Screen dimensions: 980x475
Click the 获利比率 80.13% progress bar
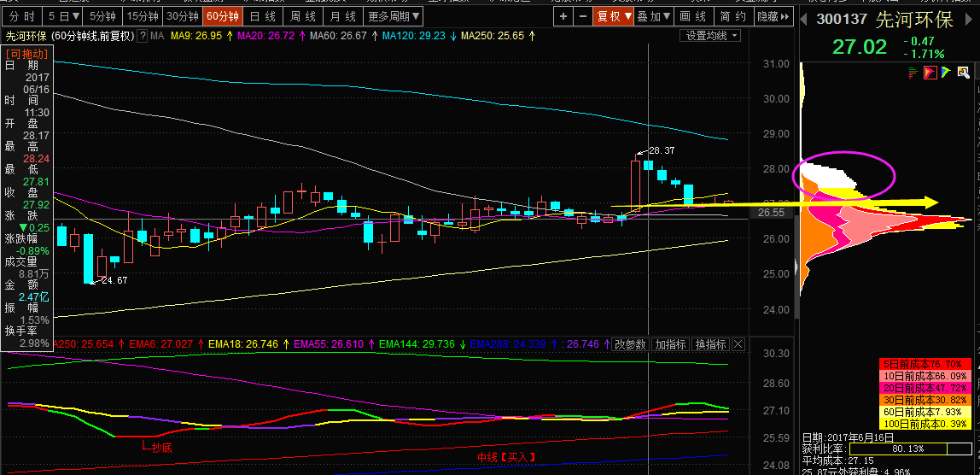click(x=911, y=449)
